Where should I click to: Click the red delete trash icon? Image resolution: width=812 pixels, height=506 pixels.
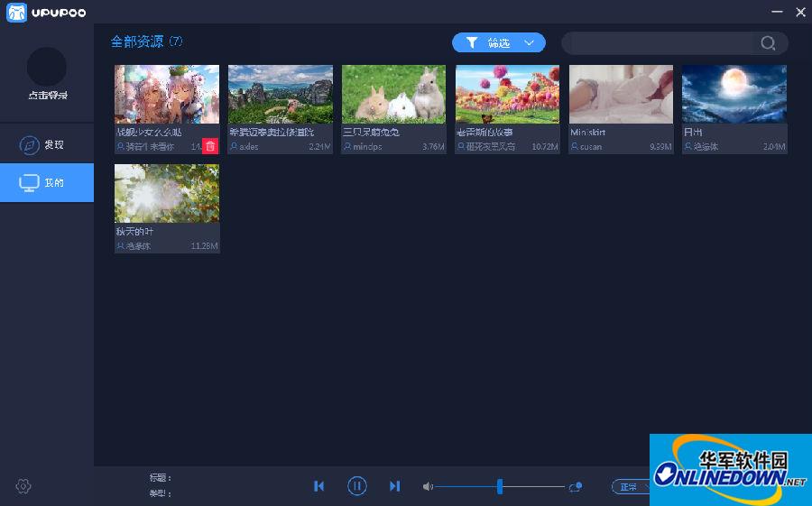210,146
